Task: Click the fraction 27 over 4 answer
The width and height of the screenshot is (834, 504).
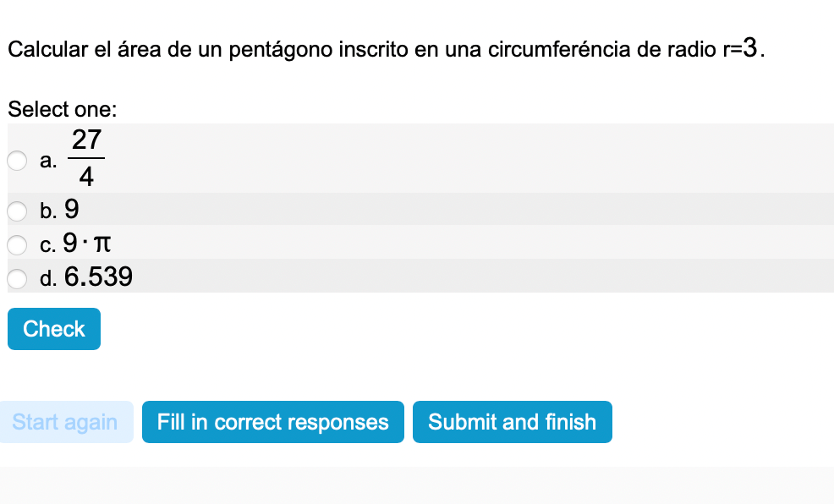Action: tap(86, 158)
